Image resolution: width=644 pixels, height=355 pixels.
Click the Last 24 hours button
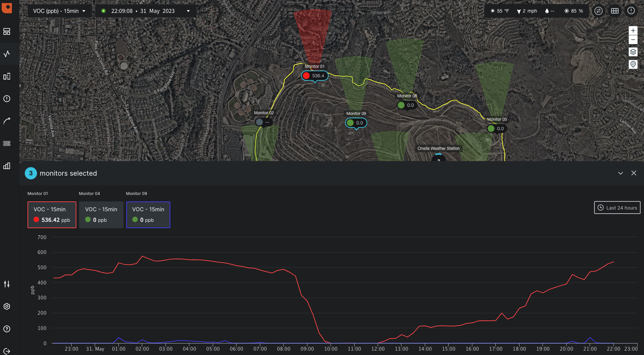(617, 208)
